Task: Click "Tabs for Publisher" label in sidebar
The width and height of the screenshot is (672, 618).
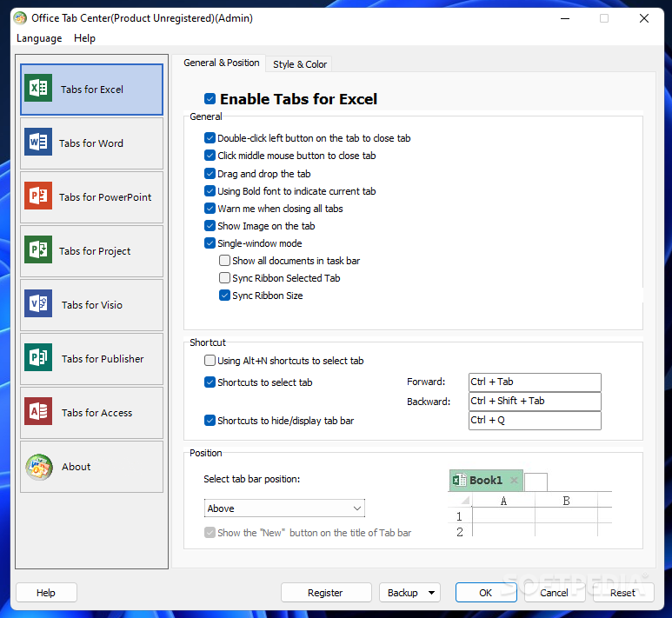Action: pos(103,359)
